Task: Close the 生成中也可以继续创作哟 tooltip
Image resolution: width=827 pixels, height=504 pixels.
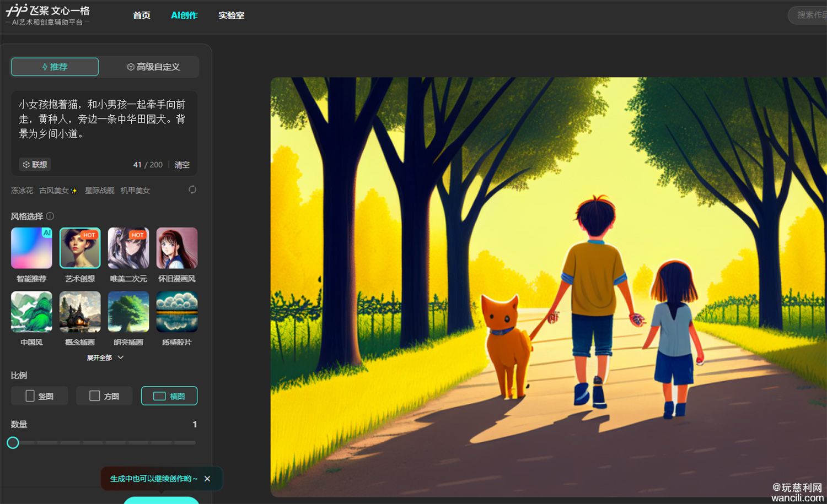Action: pos(207,479)
